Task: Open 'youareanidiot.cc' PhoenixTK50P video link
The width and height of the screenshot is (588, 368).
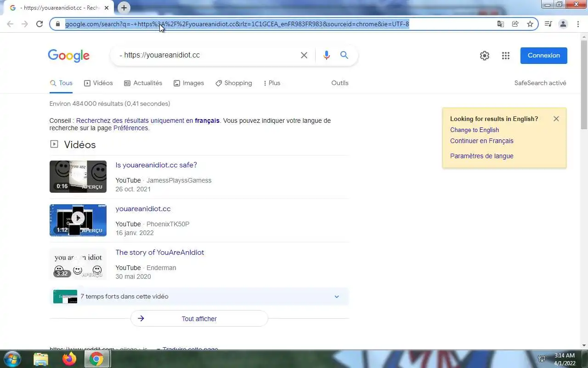Action: [143, 209]
